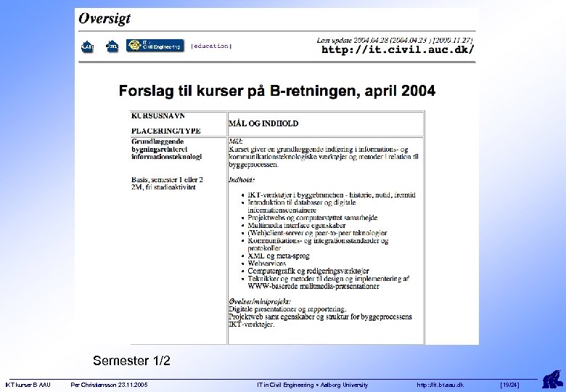Click the 'Mål:' italic label

point(235,141)
